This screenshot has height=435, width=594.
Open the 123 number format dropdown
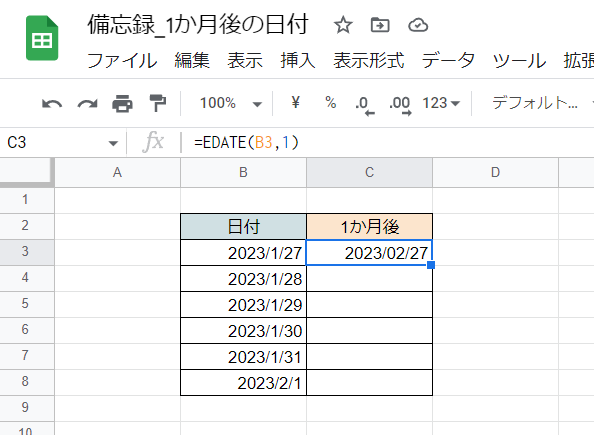pyautogui.click(x=441, y=103)
